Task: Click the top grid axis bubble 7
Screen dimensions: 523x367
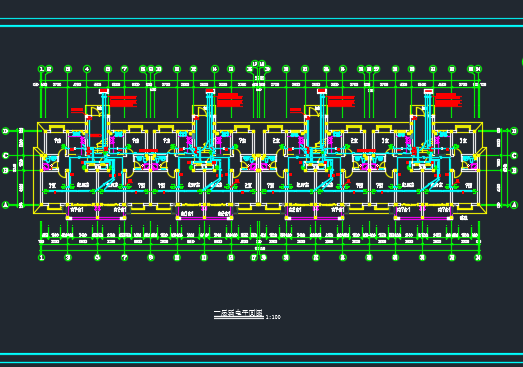Action: (x=124, y=69)
